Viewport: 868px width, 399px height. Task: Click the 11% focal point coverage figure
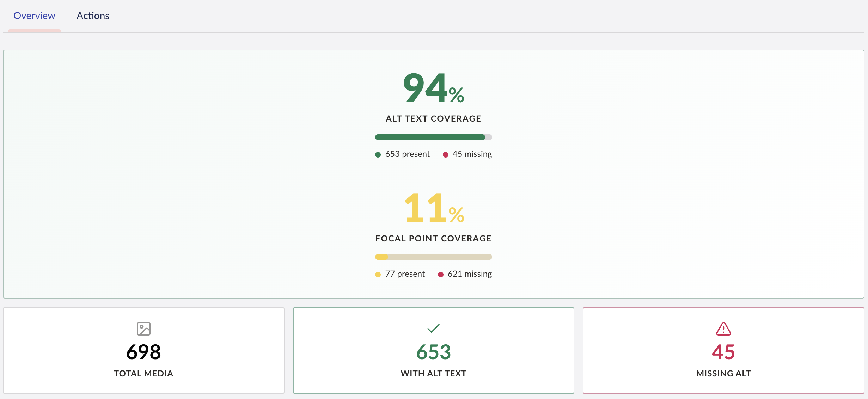(x=433, y=208)
